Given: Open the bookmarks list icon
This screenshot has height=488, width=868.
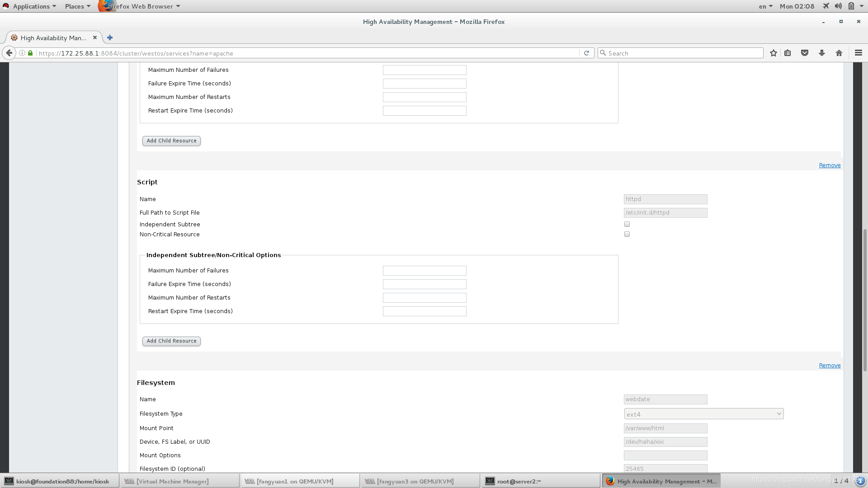Looking at the screenshot, I should point(788,53).
